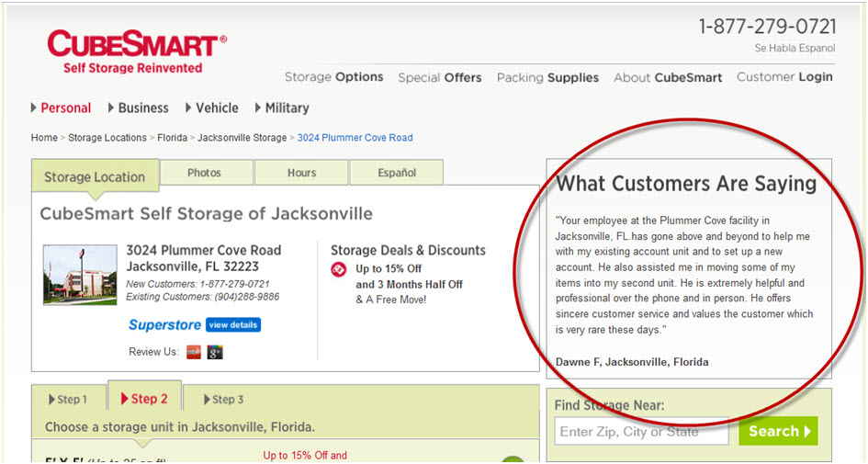The height and width of the screenshot is (464, 868).
Task: Open the facility photo thumbnail
Action: tap(80, 276)
